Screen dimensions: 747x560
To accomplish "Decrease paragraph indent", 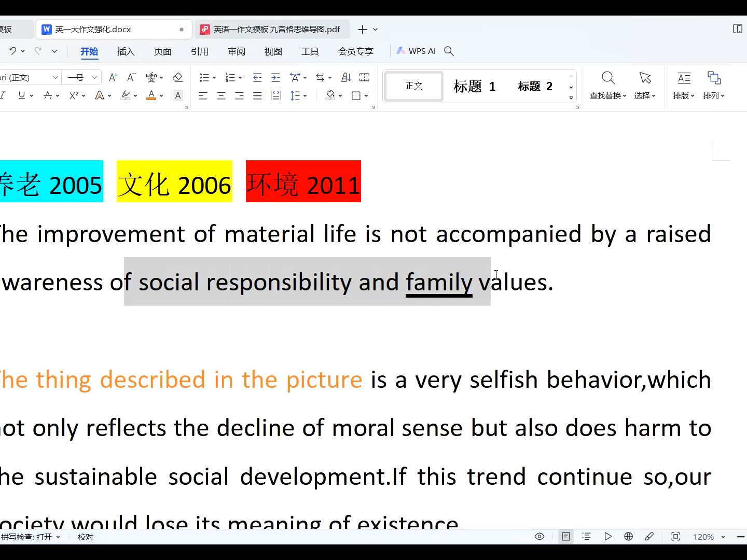I will click(x=257, y=77).
